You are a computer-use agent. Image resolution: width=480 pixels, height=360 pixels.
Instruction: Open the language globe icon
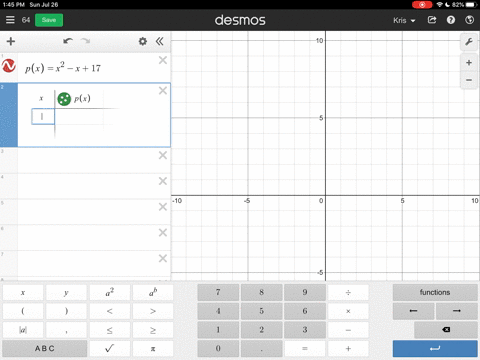coord(469,20)
